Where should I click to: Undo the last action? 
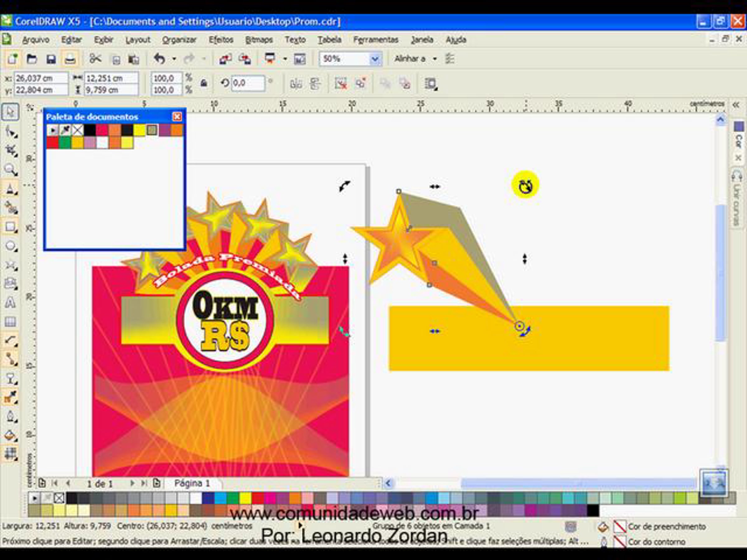coord(159,59)
